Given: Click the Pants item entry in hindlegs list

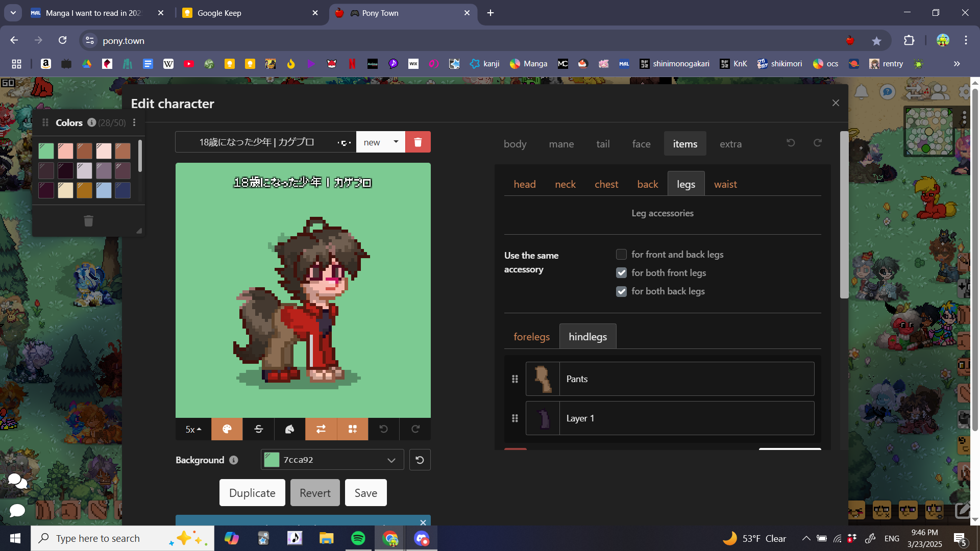Looking at the screenshot, I should pyautogui.click(x=669, y=379).
